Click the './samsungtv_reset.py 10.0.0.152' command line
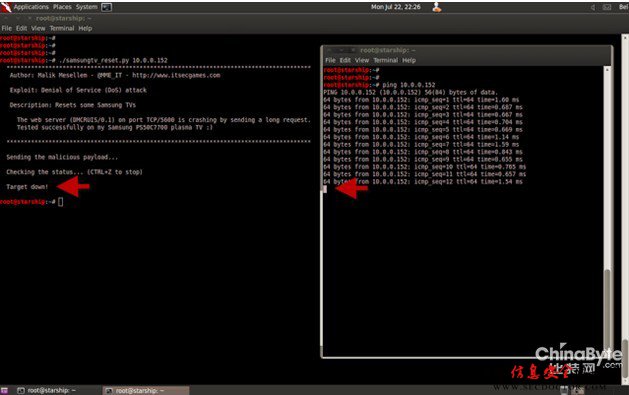The width and height of the screenshot is (629, 395). [x=113, y=61]
